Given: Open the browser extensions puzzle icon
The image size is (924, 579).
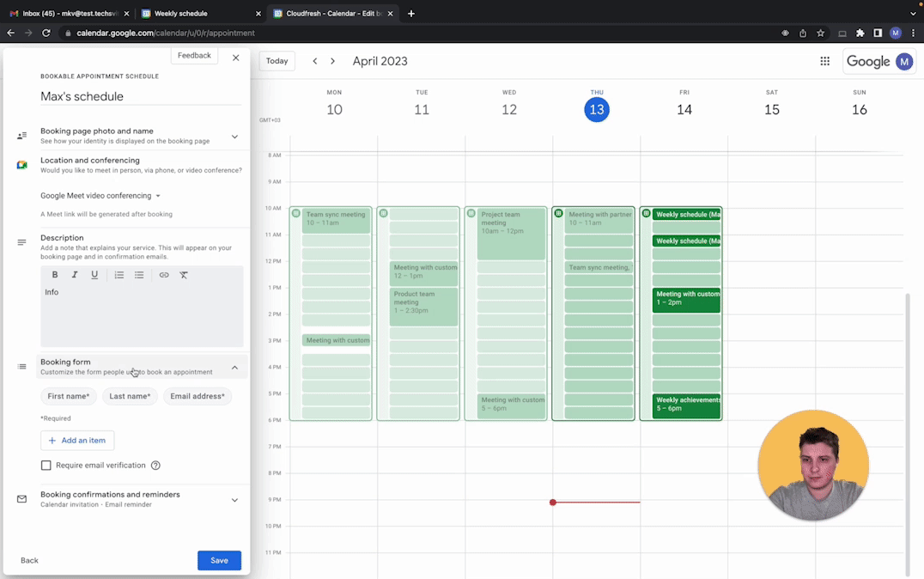Looking at the screenshot, I should coord(860,33).
